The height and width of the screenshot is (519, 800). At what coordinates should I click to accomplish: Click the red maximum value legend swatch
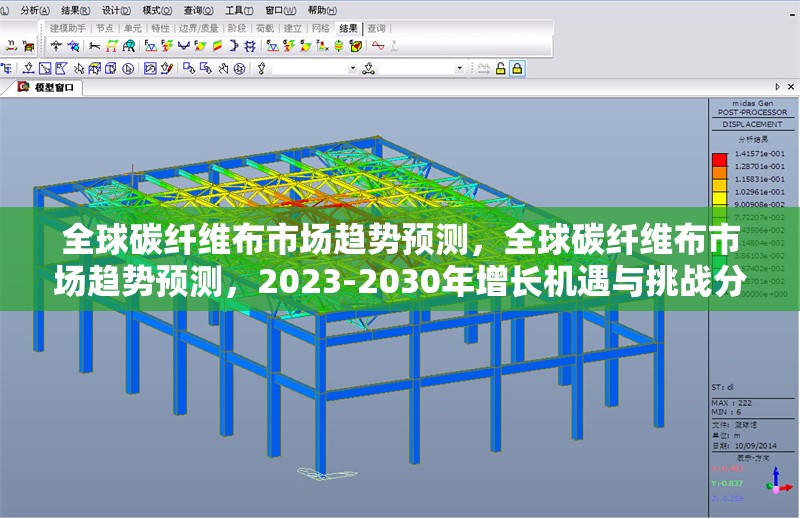[x=718, y=156]
